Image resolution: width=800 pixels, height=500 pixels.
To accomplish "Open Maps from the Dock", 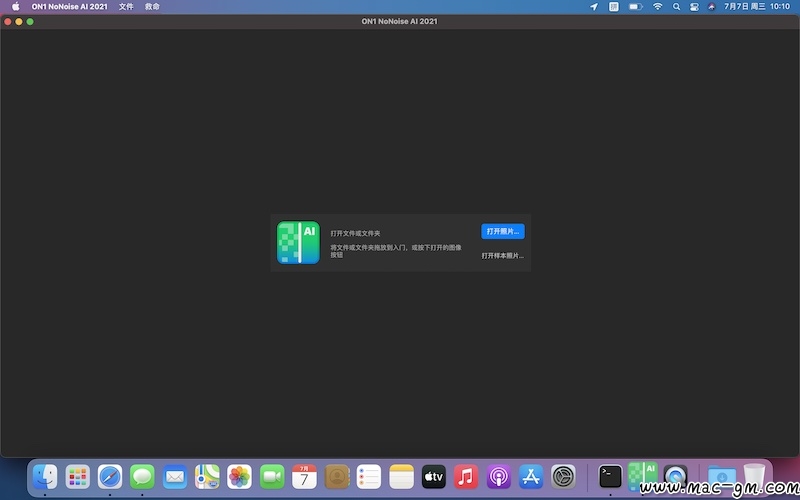I will click(x=207, y=477).
